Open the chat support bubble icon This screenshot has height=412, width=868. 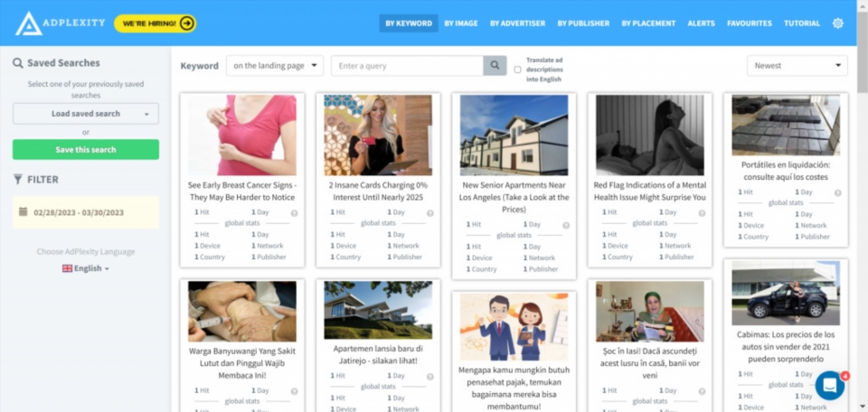point(829,385)
